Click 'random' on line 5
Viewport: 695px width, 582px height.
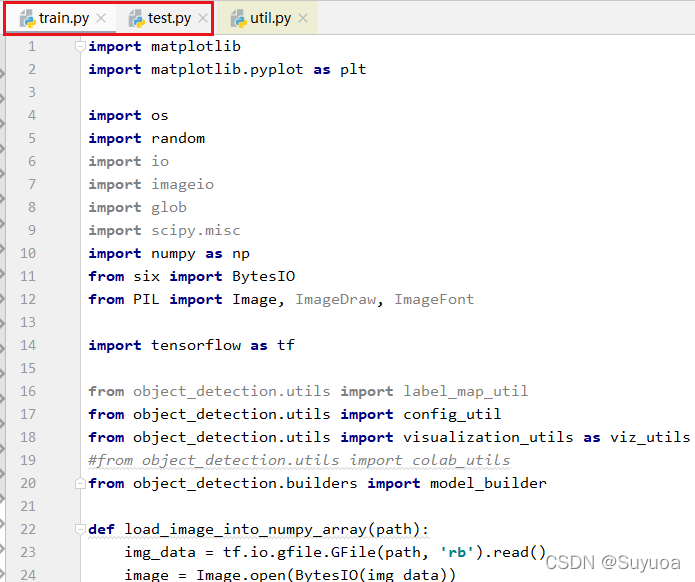click(x=178, y=138)
